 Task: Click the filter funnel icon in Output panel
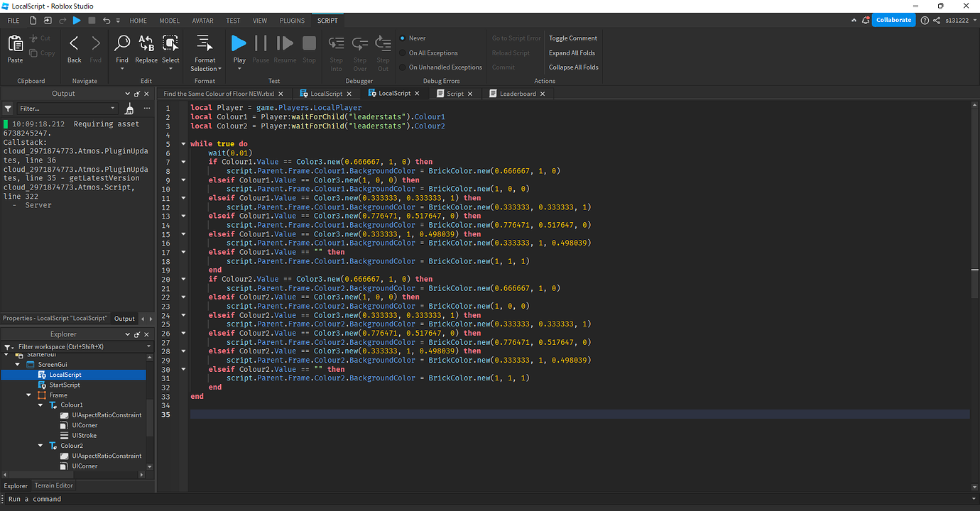click(7, 108)
